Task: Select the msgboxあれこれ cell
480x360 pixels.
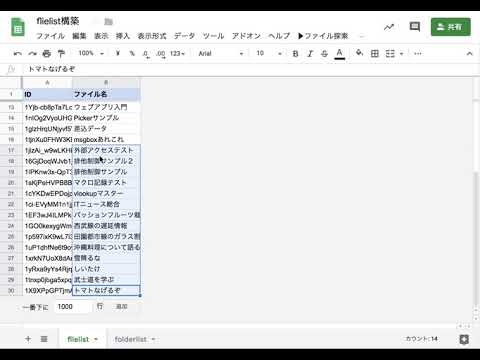Action: click(106, 139)
